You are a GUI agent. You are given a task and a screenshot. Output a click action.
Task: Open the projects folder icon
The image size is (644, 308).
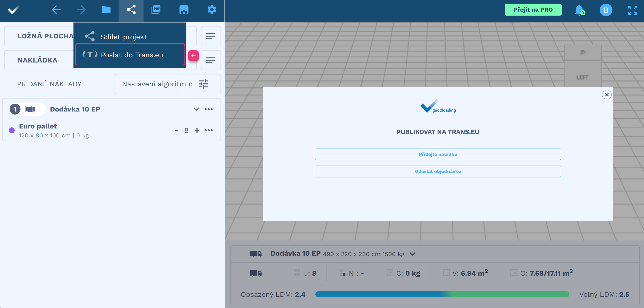pyautogui.click(x=106, y=10)
